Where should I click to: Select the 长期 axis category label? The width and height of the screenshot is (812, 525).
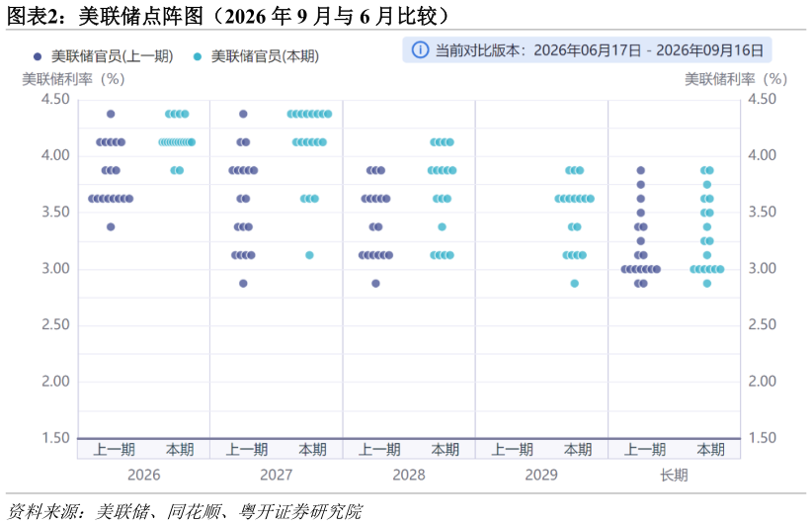point(675,475)
